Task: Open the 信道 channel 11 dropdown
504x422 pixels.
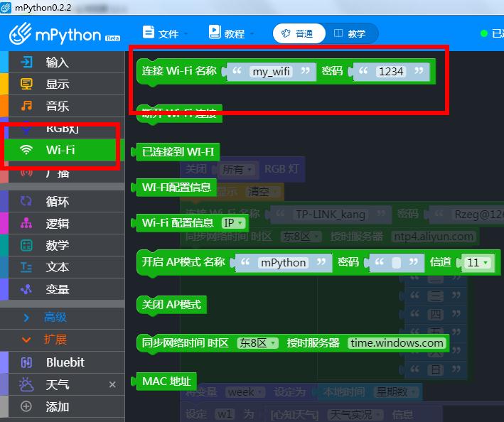Action: 478,263
